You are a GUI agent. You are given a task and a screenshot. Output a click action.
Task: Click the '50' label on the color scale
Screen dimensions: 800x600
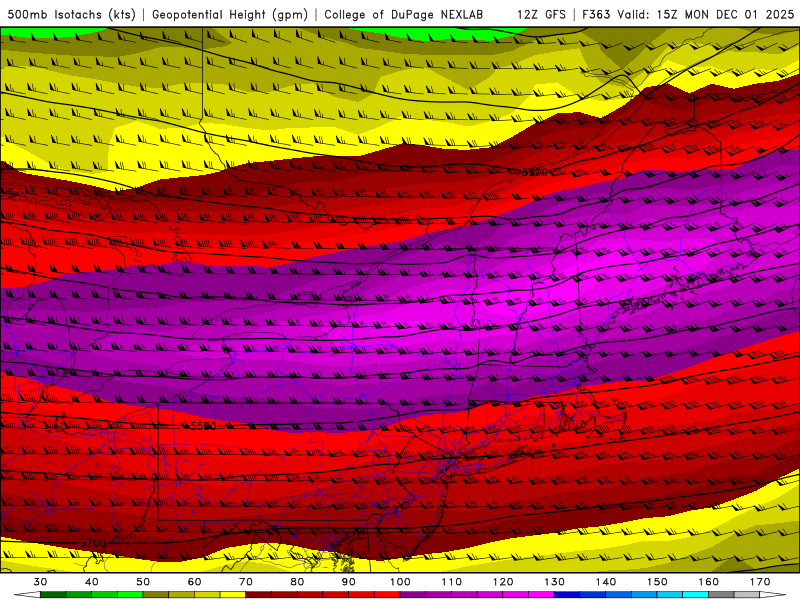143,582
